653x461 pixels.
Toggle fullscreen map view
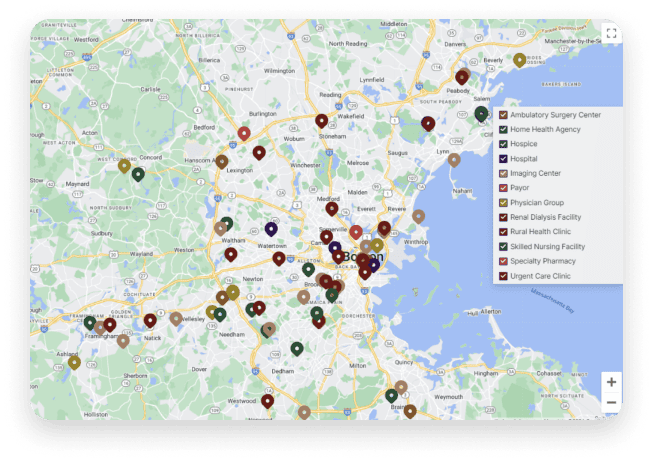click(611, 34)
